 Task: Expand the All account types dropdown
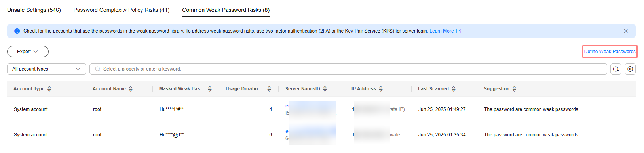tap(47, 69)
